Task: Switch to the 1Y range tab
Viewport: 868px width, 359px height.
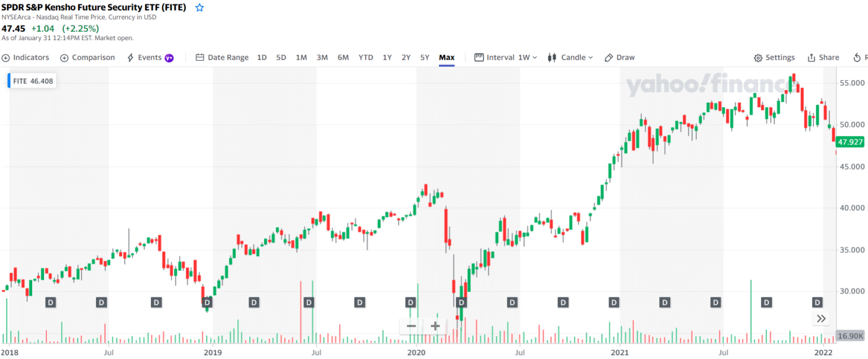Action: pos(386,57)
